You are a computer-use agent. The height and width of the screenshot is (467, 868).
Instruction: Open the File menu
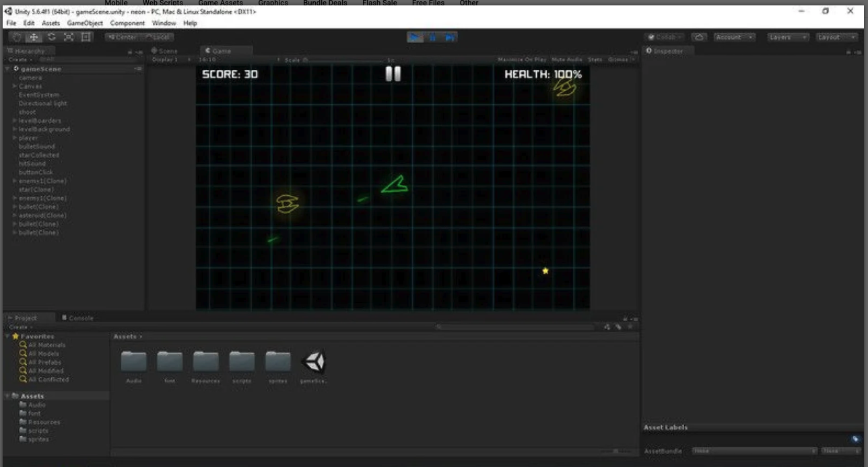11,23
